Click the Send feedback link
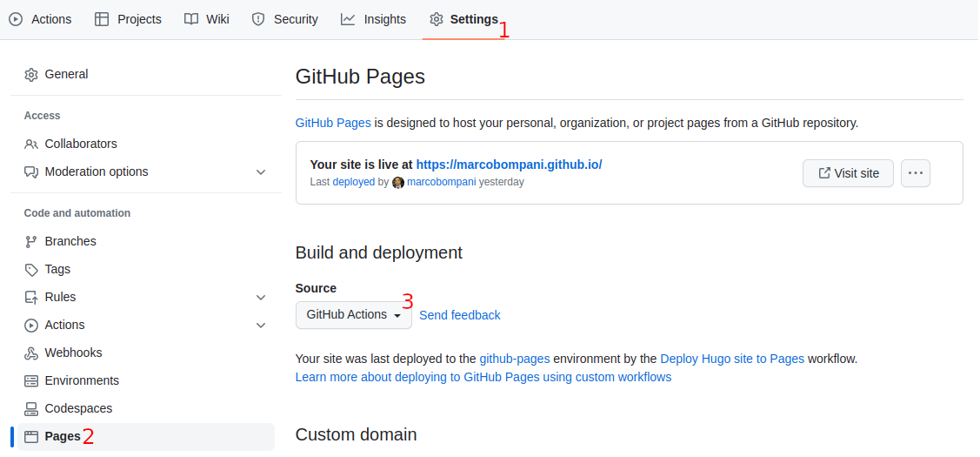The image size is (980, 457). click(x=460, y=315)
